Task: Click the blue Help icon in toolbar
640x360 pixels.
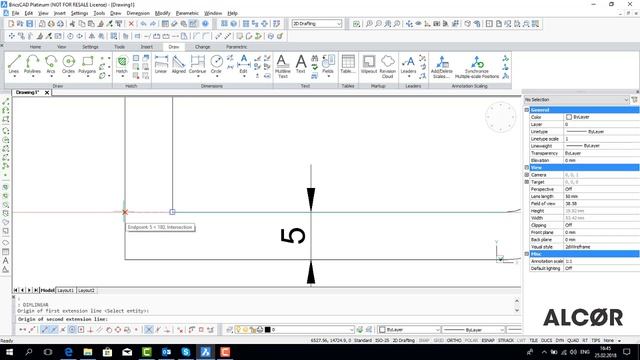Action: pyautogui.click(x=205, y=24)
